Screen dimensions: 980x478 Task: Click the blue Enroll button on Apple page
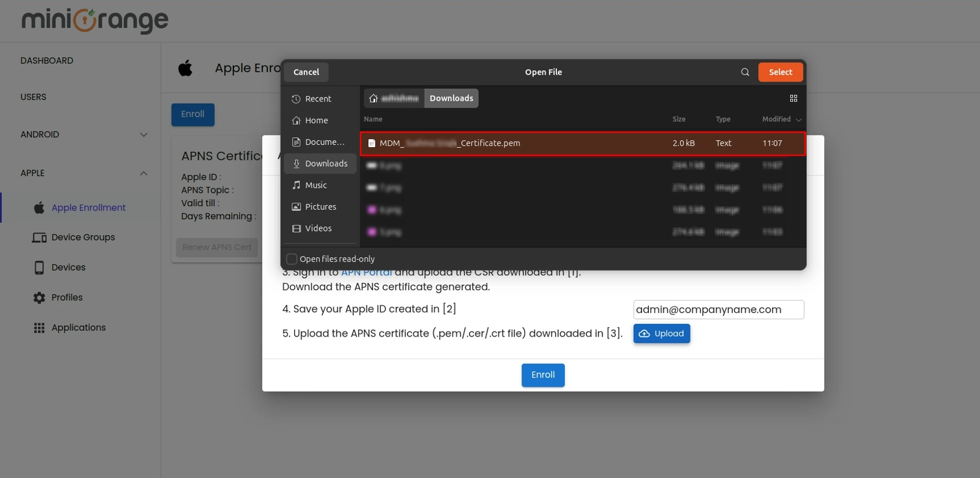(x=193, y=114)
